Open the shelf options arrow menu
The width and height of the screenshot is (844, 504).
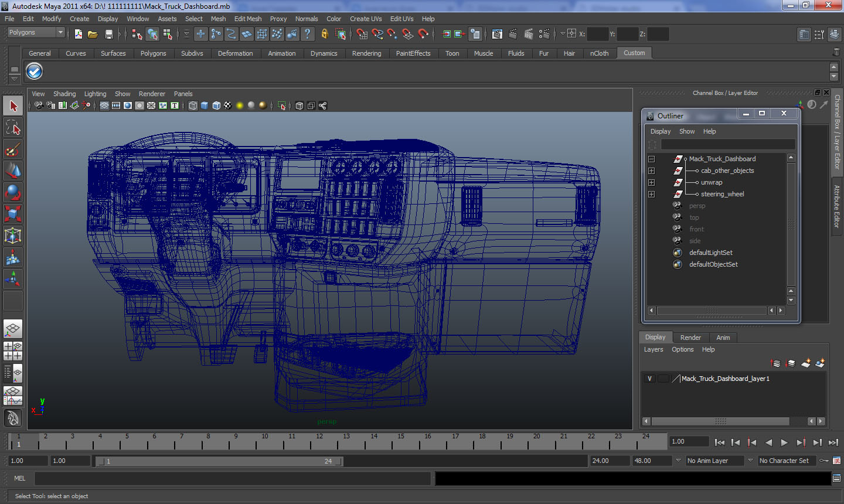pyautogui.click(x=15, y=79)
